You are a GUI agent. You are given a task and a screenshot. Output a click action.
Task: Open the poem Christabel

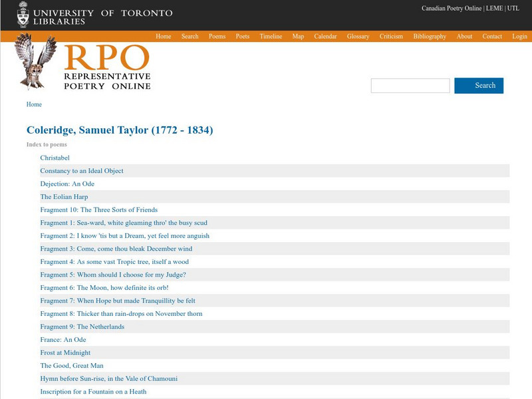(55, 158)
